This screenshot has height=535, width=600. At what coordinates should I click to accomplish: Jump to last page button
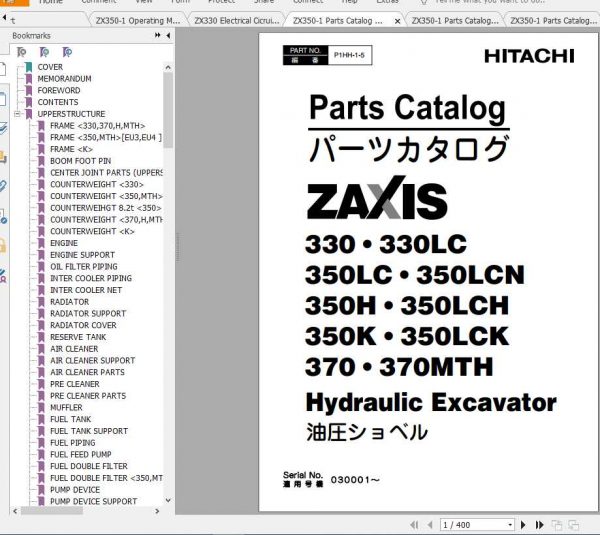click(x=540, y=525)
